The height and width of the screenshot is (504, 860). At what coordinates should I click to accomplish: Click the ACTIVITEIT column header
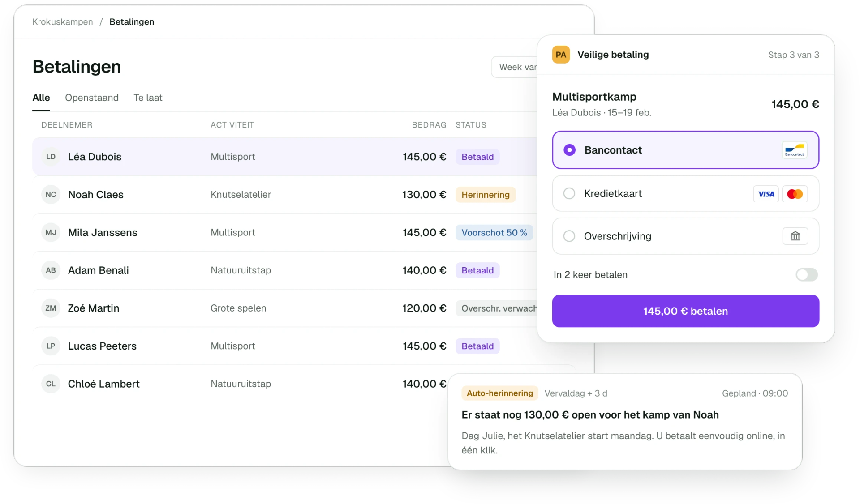[x=232, y=125]
